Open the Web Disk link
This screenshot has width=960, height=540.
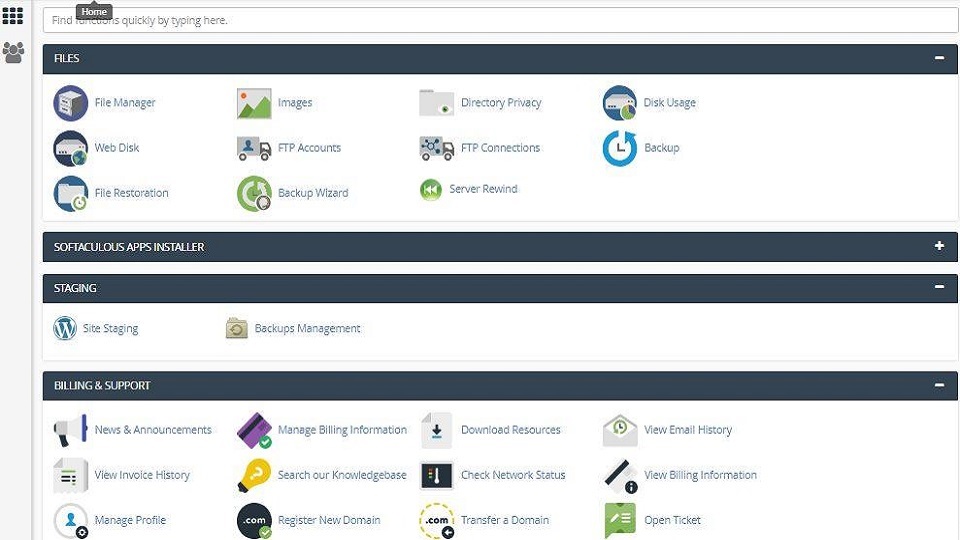point(117,148)
